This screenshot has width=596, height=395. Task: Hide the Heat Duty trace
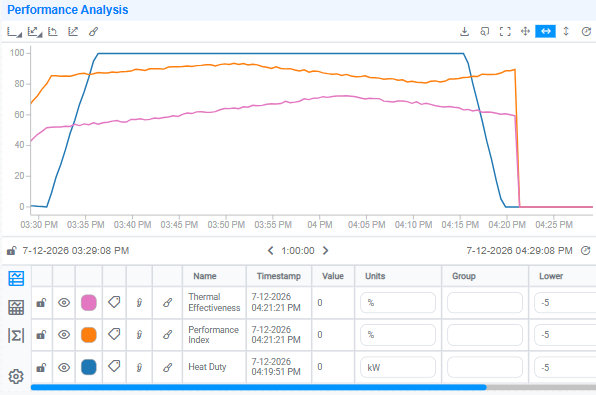point(64,368)
